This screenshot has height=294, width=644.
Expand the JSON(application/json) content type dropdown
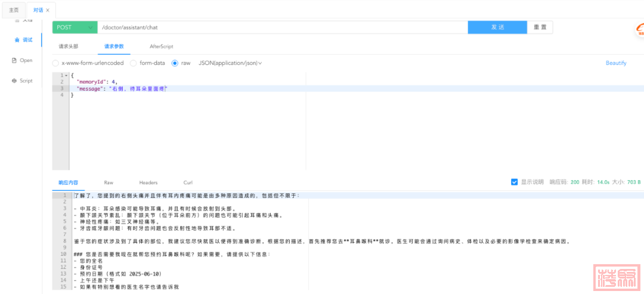(x=230, y=63)
